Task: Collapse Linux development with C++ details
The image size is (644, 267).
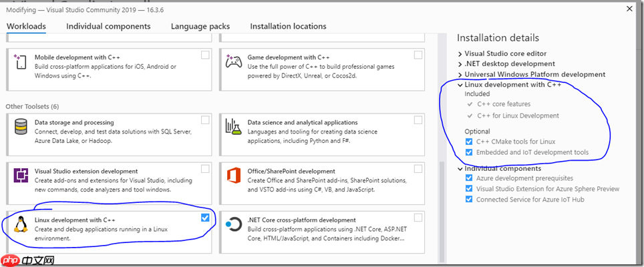Action: click(x=460, y=85)
